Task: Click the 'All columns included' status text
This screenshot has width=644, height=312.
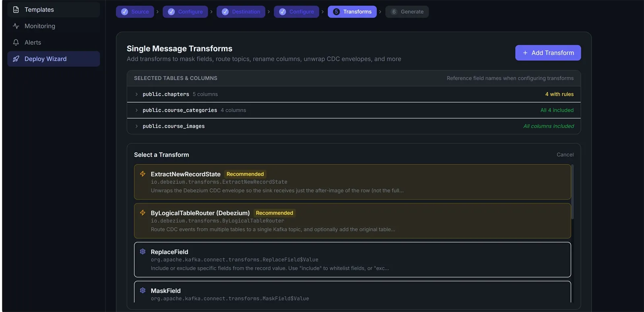Action: (x=549, y=126)
